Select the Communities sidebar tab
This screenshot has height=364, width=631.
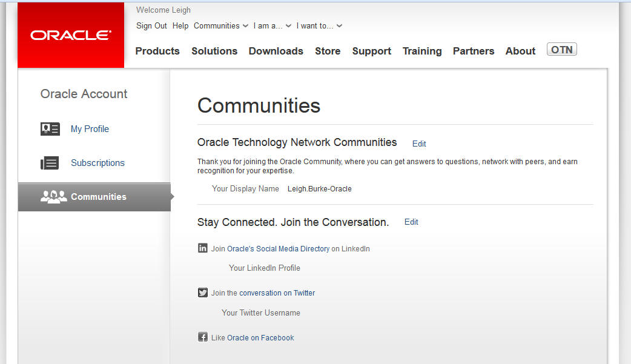[x=94, y=197]
